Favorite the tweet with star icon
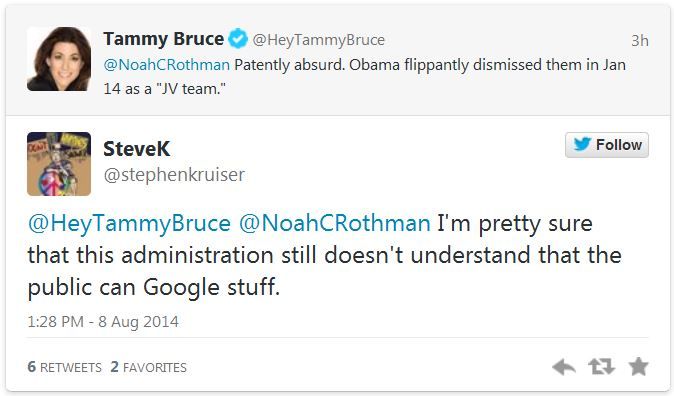 click(638, 366)
